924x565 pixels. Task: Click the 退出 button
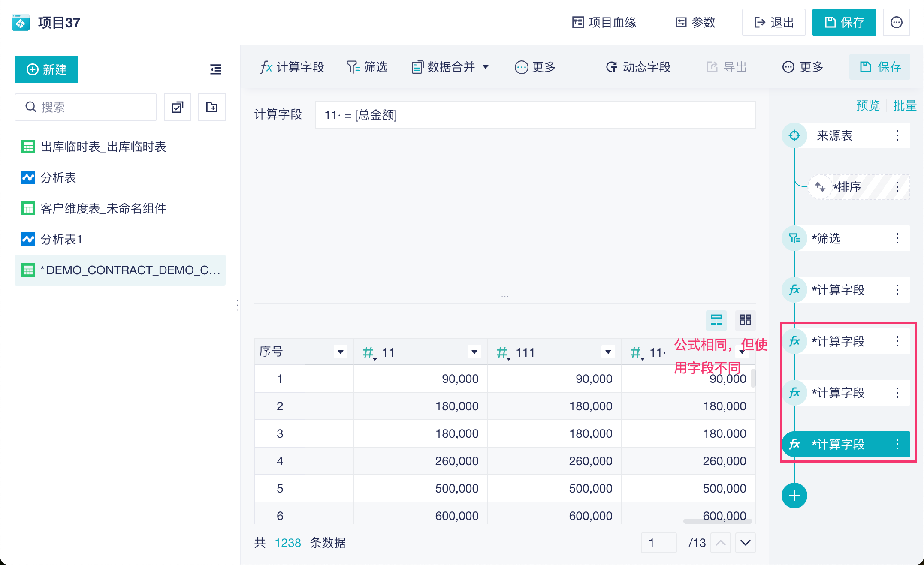tap(773, 22)
